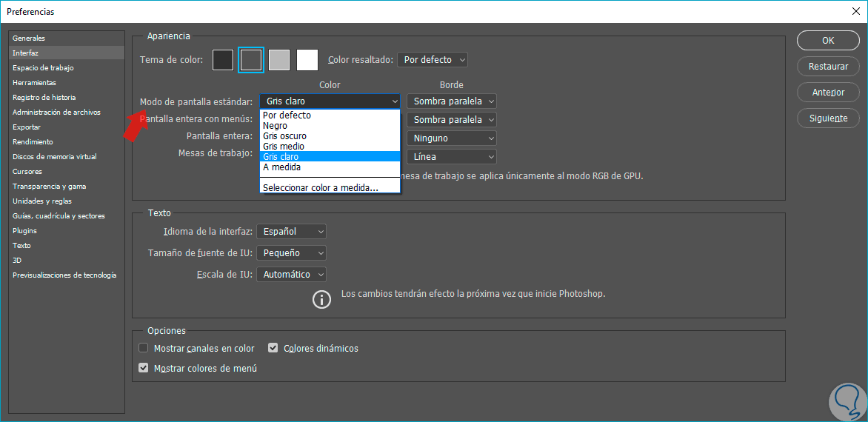Pick the white color theme swatch
Viewport: 868px width, 422px height.
307,60
